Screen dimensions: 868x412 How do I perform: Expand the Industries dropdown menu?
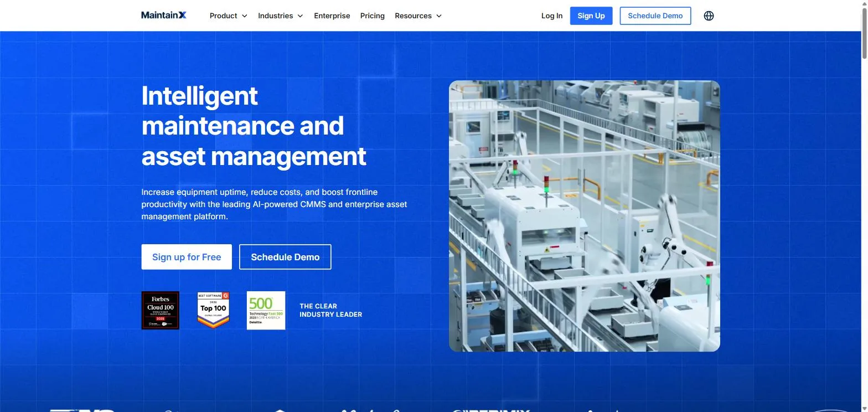click(x=281, y=16)
